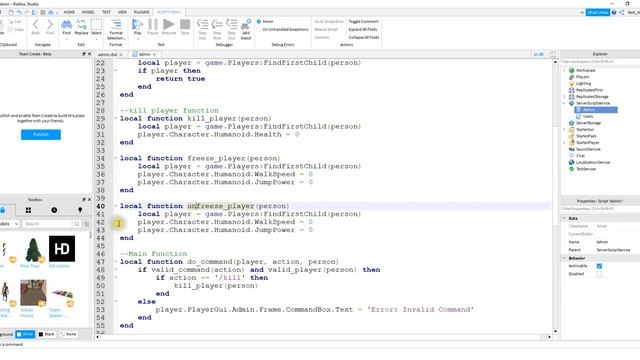
Task: Select On Unhandled Exceptions option
Action: [x=282, y=29]
